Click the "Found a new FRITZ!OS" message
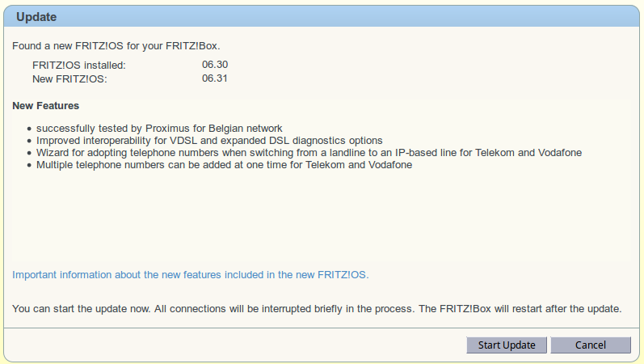Screen dimensions: 644x364 point(116,45)
